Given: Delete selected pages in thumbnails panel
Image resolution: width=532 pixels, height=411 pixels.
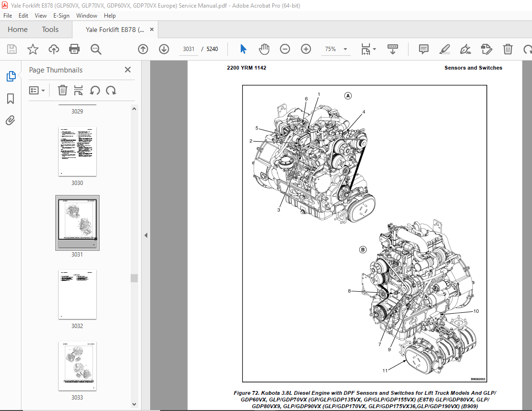Looking at the screenshot, I should 62,90.
